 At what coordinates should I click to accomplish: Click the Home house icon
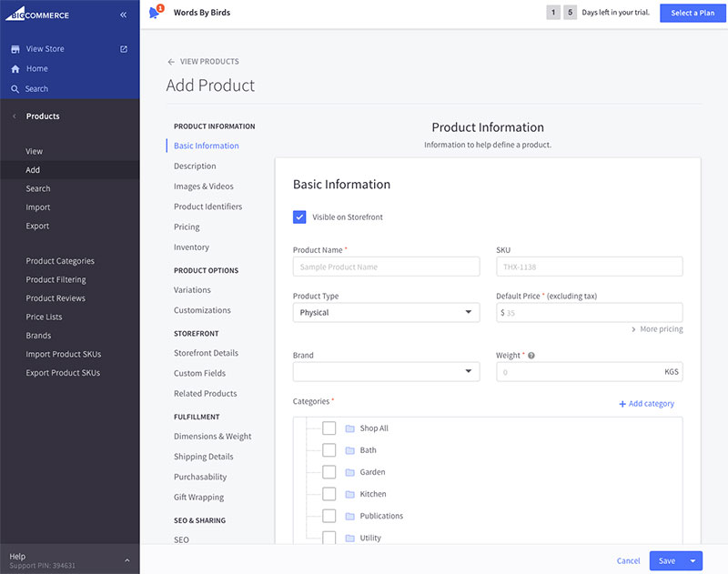[x=15, y=68]
